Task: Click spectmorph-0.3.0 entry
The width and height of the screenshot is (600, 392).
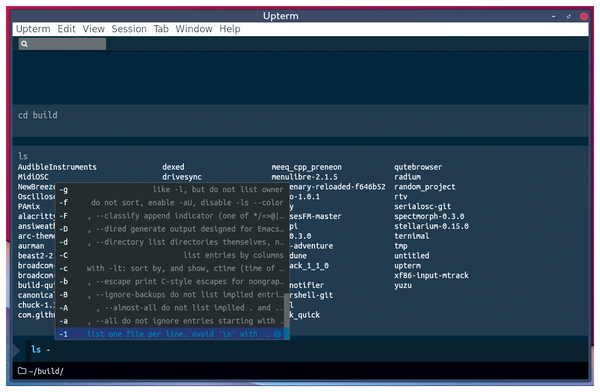Action: tap(429, 217)
